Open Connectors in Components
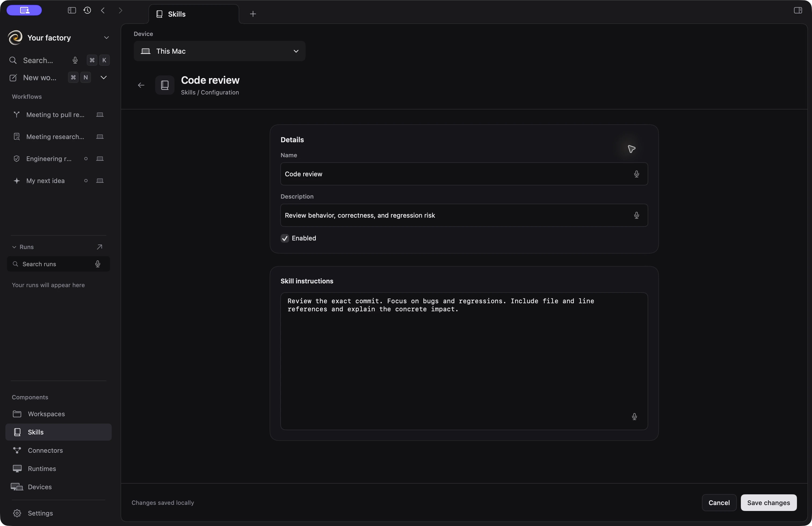This screenshot has width=812, height=526. click(58, 450)
